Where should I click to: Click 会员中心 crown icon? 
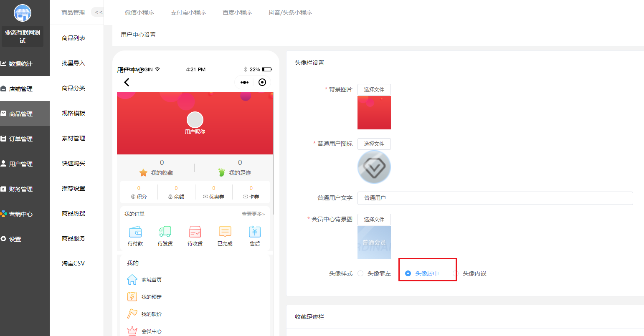tap(132, 331)
